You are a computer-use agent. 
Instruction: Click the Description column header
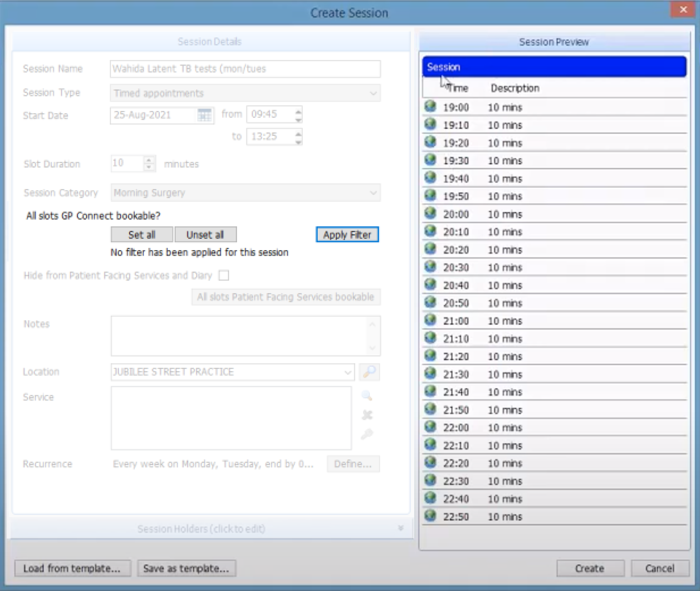(515, 88)
